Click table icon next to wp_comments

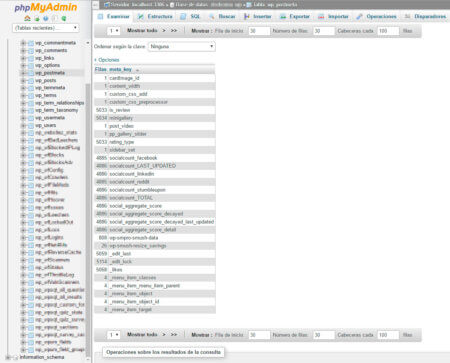31,51
